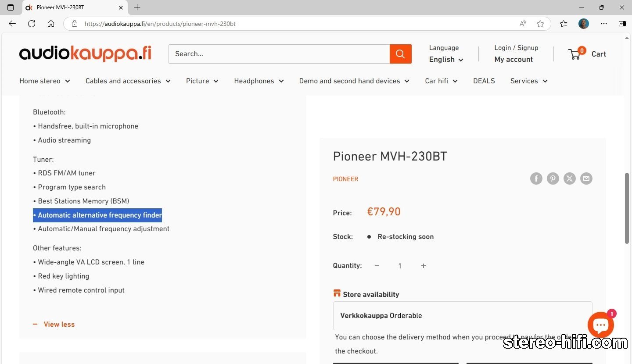Expand Home stereo menu
The height and width of the screenshot is (364, 632).
(45, 81)
